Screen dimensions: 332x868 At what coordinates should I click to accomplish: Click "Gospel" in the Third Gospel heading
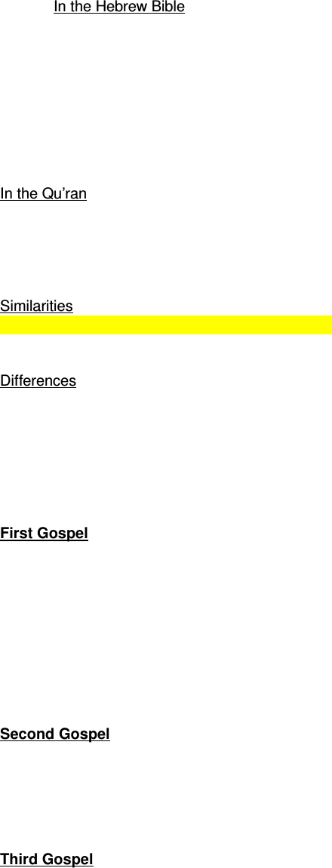click(x=67, y=859)
